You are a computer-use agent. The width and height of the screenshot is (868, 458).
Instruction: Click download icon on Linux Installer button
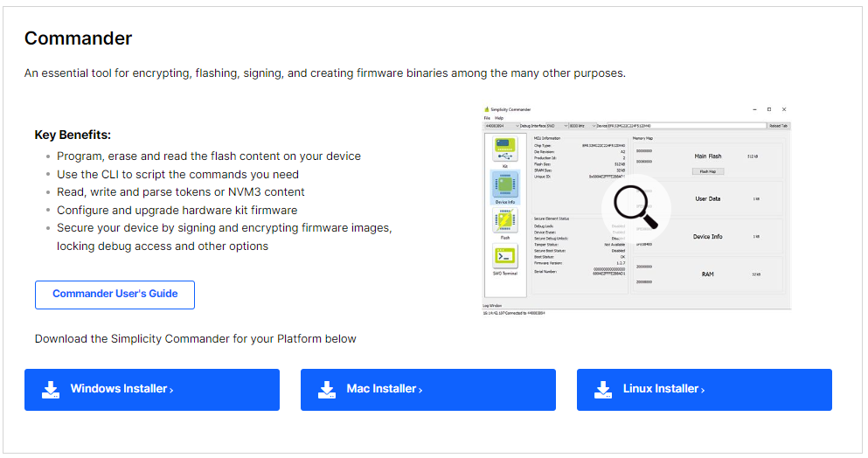(603, 390)
